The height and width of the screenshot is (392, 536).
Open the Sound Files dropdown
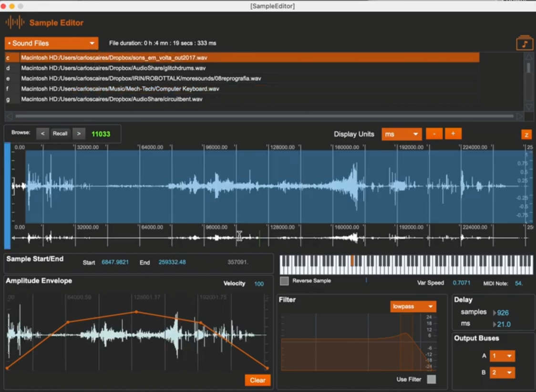(x=52, y=43)
